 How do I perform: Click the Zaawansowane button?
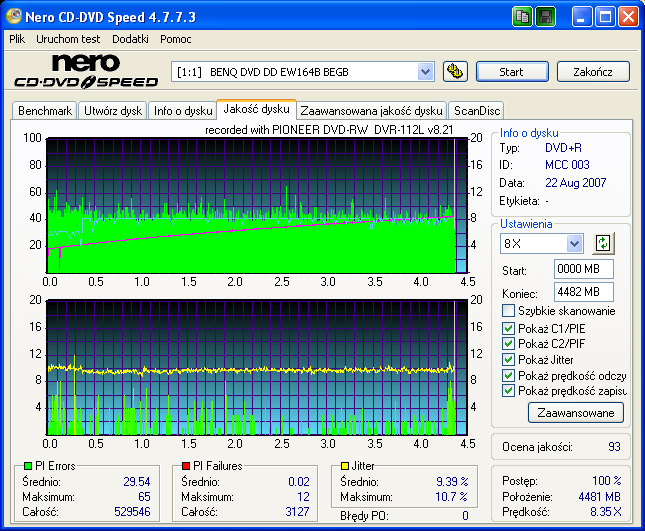coord(576,412)
